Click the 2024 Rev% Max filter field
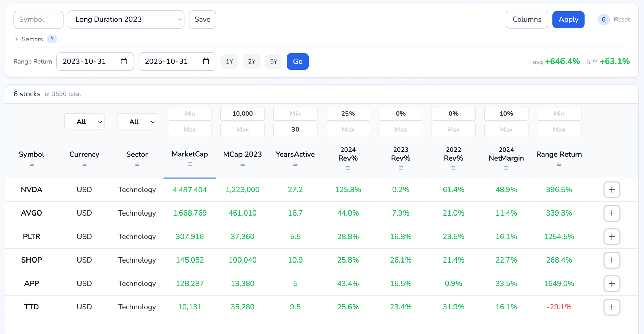Viewport: 644px width, 334px height. pos(348,129)
